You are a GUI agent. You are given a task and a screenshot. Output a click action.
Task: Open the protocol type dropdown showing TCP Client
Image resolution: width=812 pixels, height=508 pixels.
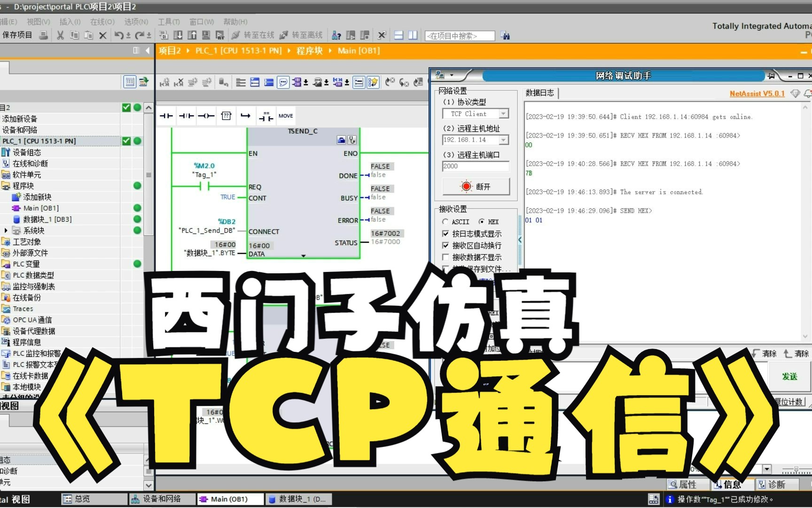pyautogui.click(x=503, y=113)
